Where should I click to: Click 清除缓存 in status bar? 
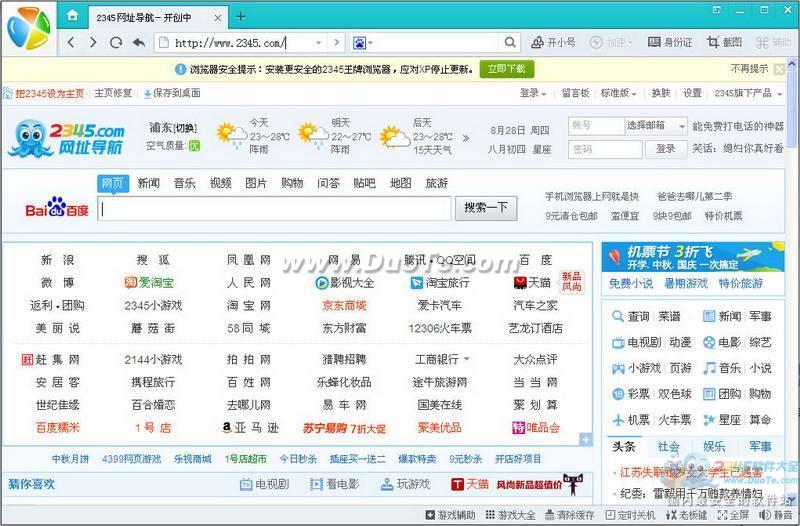570,515
